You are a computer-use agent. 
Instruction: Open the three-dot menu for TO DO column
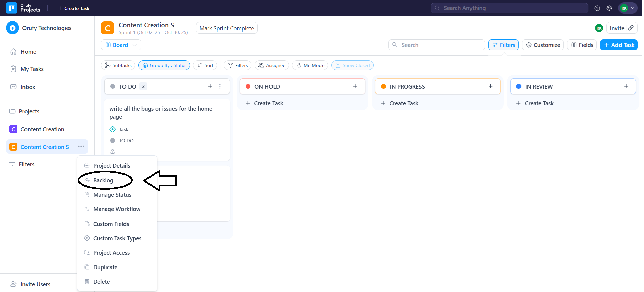(x=220, y=86)
